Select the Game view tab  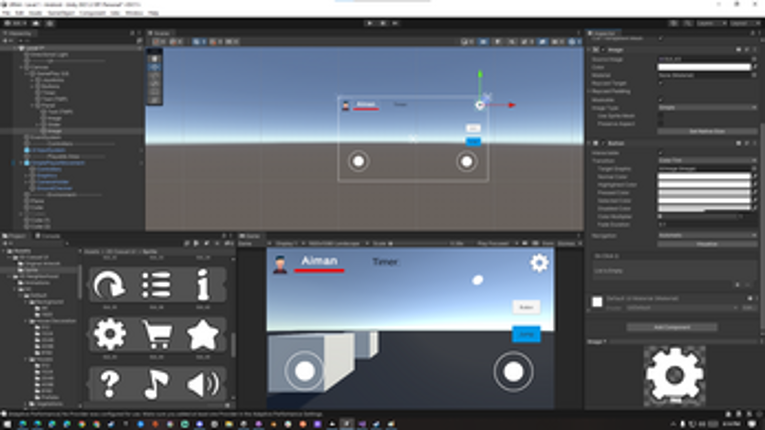[x=251, y=236]
